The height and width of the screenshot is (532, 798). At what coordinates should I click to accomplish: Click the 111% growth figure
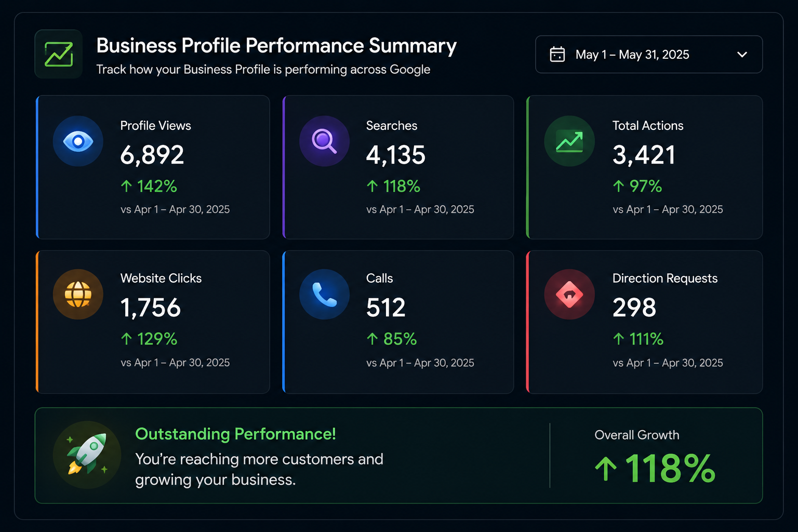point(646,339)
